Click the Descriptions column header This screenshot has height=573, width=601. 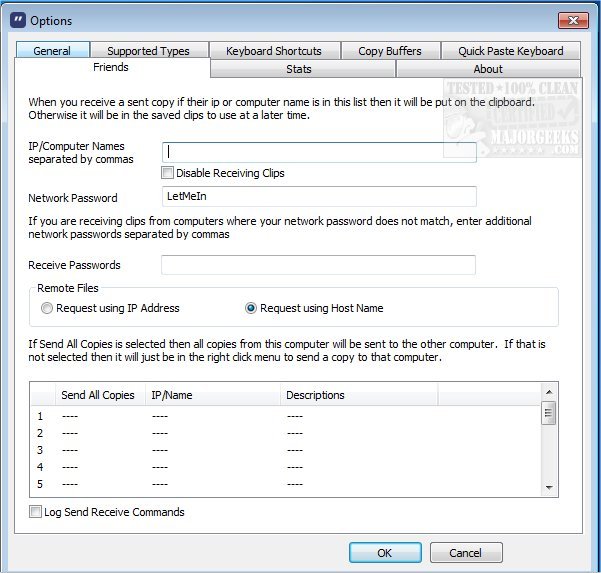(x=359, y=395)
